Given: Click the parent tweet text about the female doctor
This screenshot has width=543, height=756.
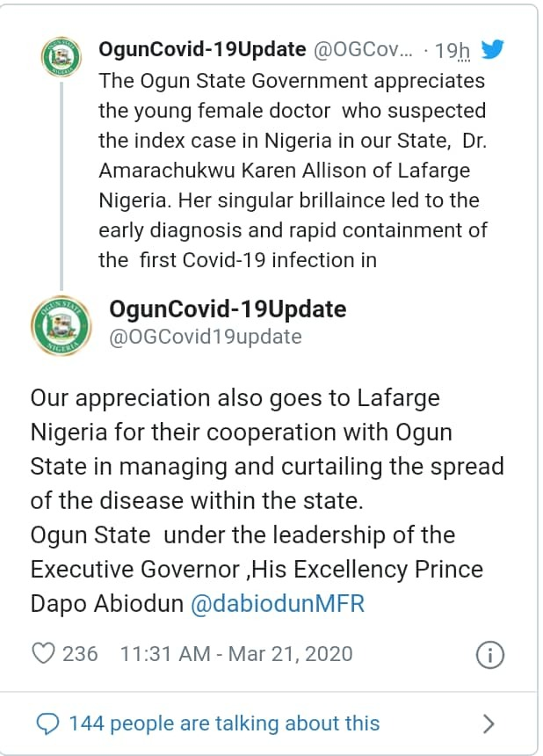Looking at the screenshot, I should tap(293, 170).
